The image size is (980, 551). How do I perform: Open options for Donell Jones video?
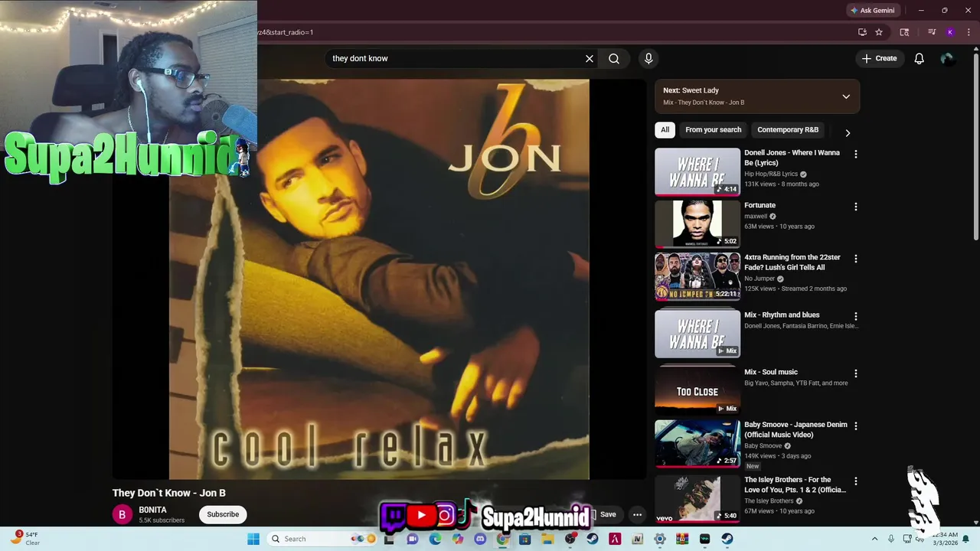pyautogui.click(x=855, y=154)
